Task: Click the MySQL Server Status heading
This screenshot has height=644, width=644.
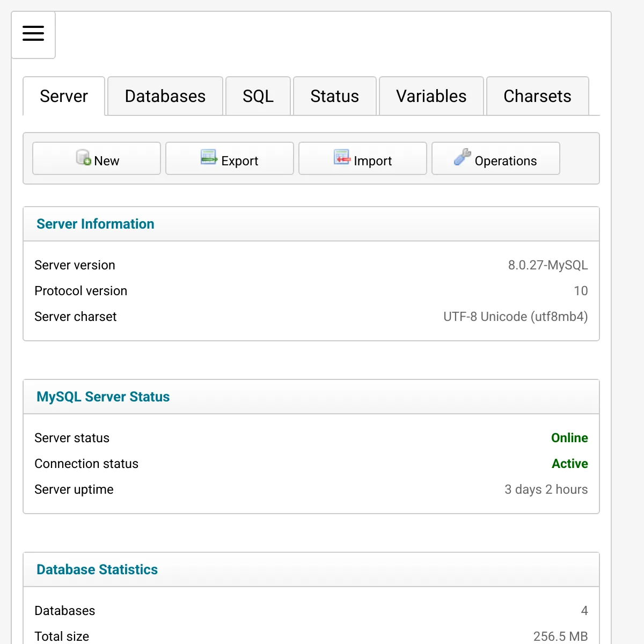Action: tap(103, 397)
